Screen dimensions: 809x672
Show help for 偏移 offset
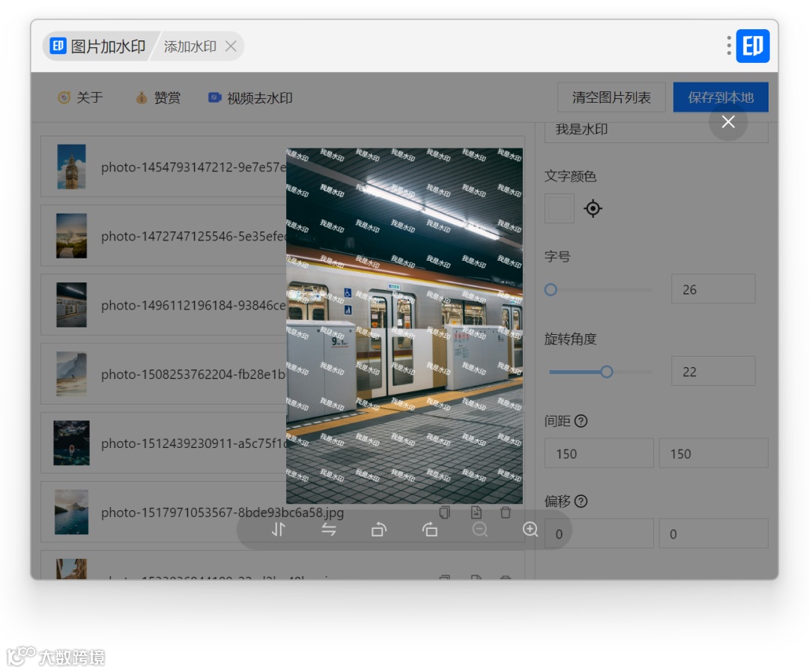[x=581, y=501]
